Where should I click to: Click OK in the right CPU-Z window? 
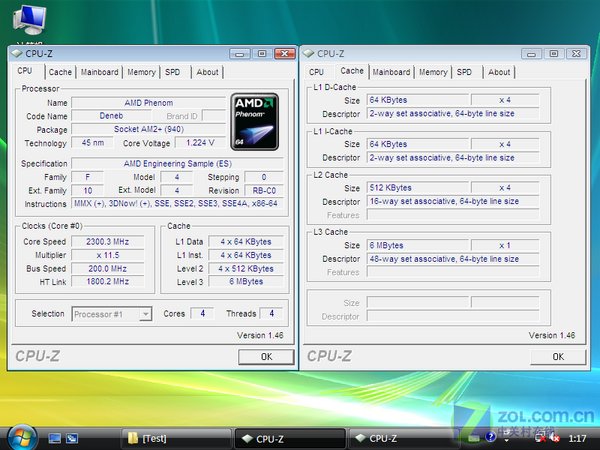pyautogui.click(x=558, y=357)
